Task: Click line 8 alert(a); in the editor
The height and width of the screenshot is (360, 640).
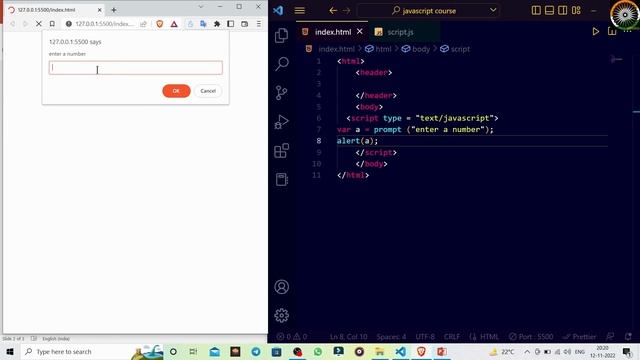Action: click(x=357, y=141)
